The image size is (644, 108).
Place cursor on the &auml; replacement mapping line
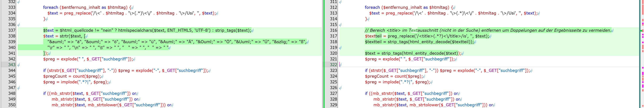(x=175, y=42)
